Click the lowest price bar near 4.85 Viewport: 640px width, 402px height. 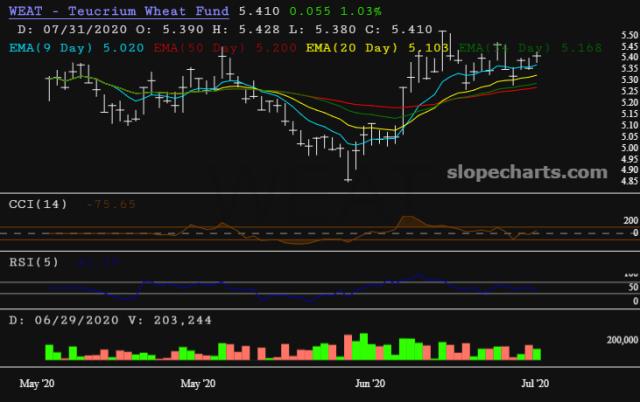point(348,168)
